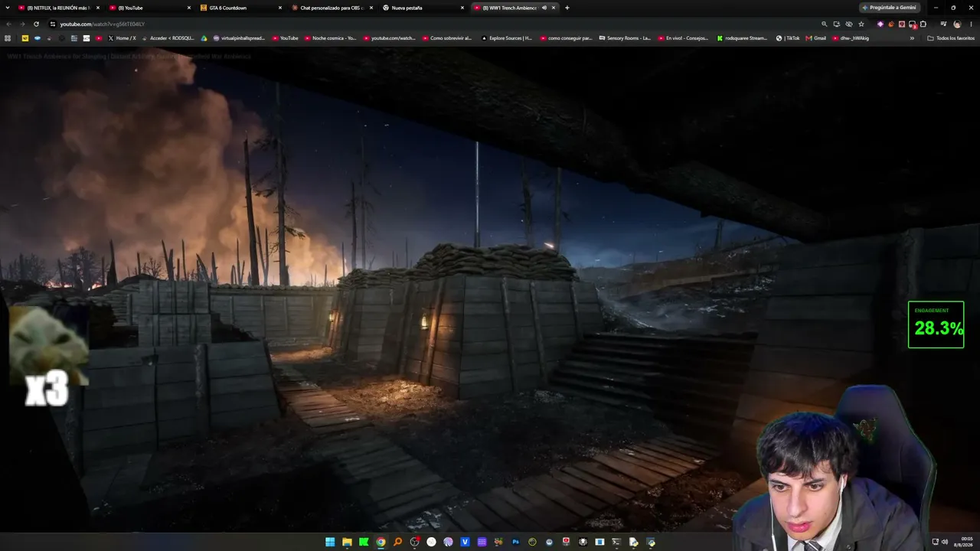Click the install/cast screen icon in address bar
Image resolution: width=980 pixels, height=551 pixels.
coord(837,24)
